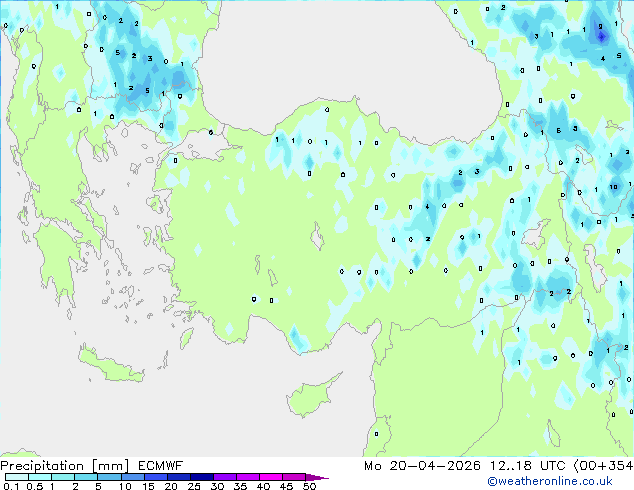634x490 pixels.
Task: Click the weatheronline.co.uk copyright link
Action: tap(550, 481)
